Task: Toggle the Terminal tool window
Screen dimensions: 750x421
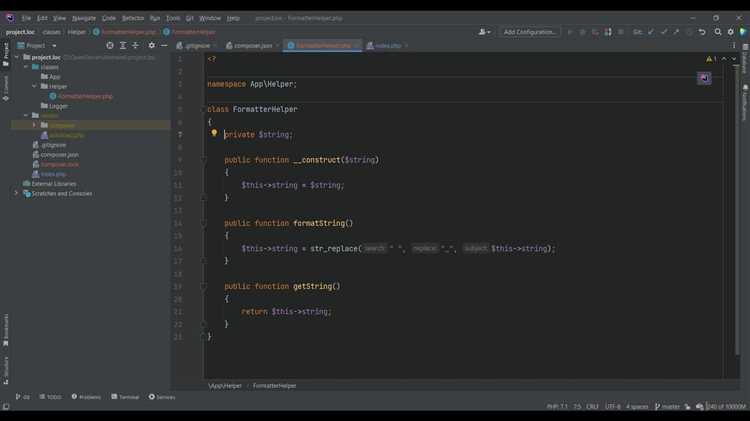Action: [126, 397]
